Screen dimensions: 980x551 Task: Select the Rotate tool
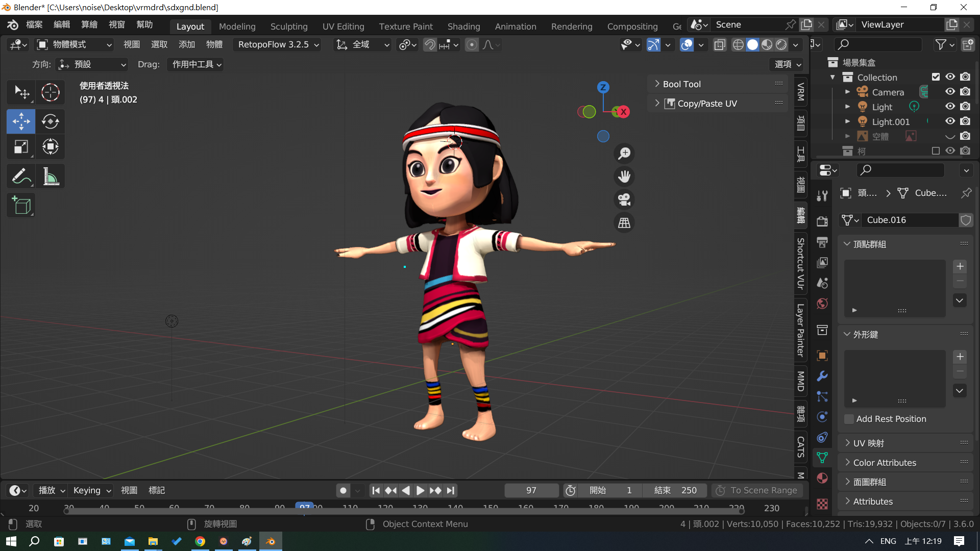50,121
